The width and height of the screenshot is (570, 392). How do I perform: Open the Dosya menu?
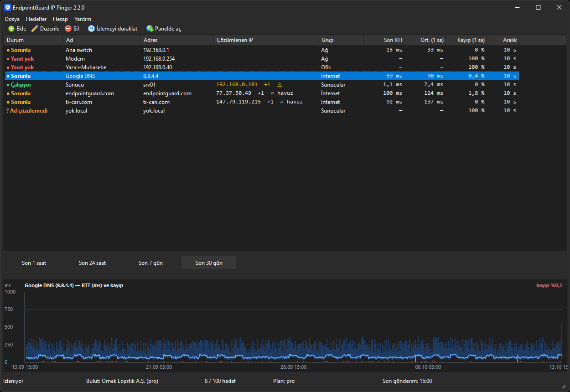point(12,19)
